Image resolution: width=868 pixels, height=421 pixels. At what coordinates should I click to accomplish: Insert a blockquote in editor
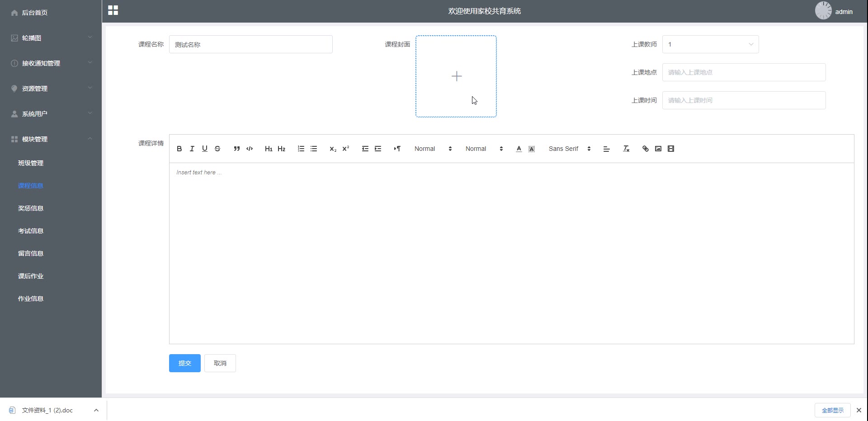[236, 149]
